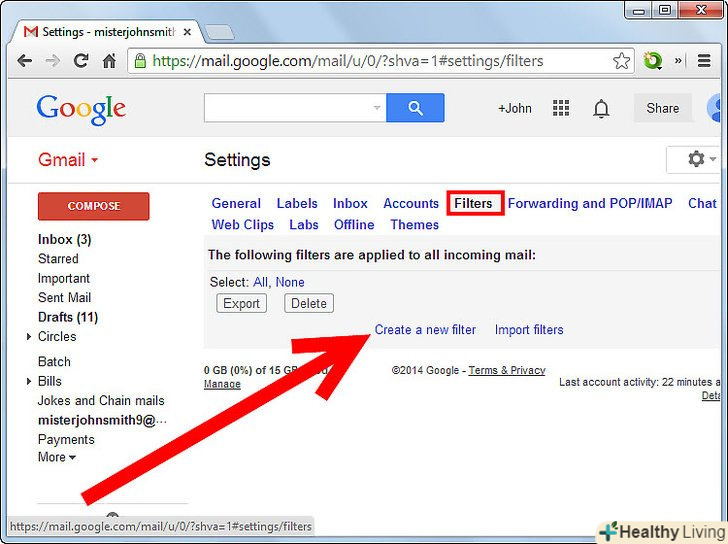Click the browser back arrow
The width and height of the screenshot is (728, 544).
point(25,61)
